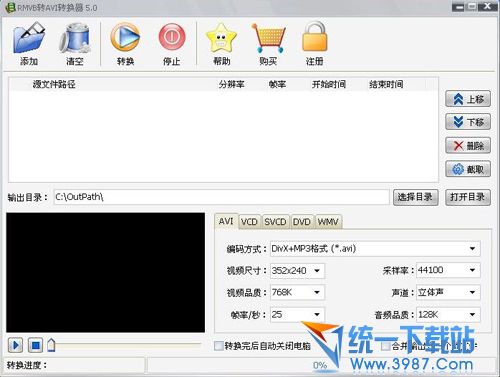
Task: Click the black video preview area
Action: point(105,273)
